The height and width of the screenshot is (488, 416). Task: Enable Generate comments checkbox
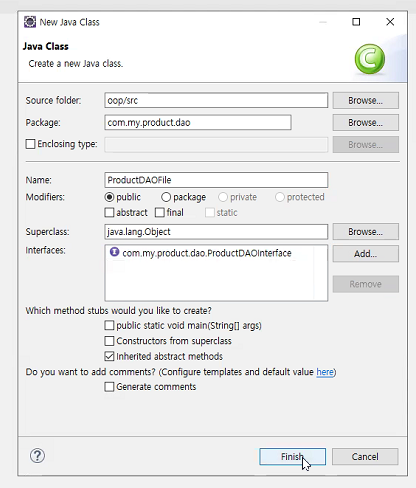point(109,387)
